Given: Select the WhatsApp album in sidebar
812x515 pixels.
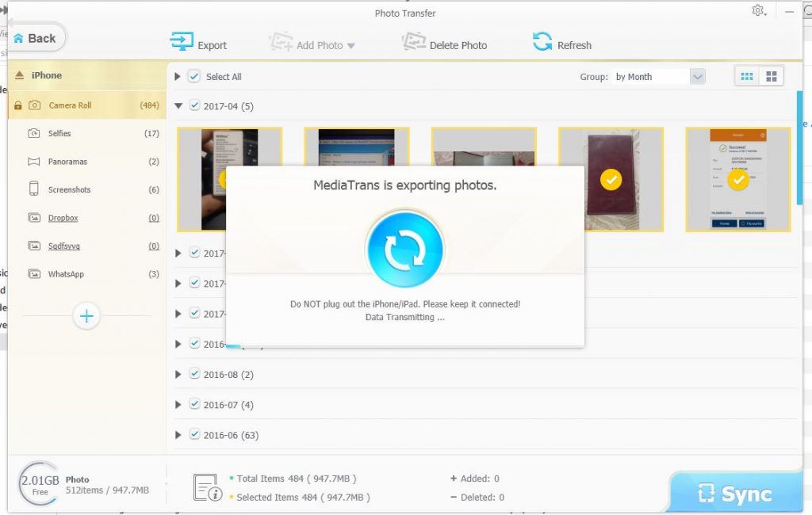Looking at the screenshot, I should pos(65,274).
